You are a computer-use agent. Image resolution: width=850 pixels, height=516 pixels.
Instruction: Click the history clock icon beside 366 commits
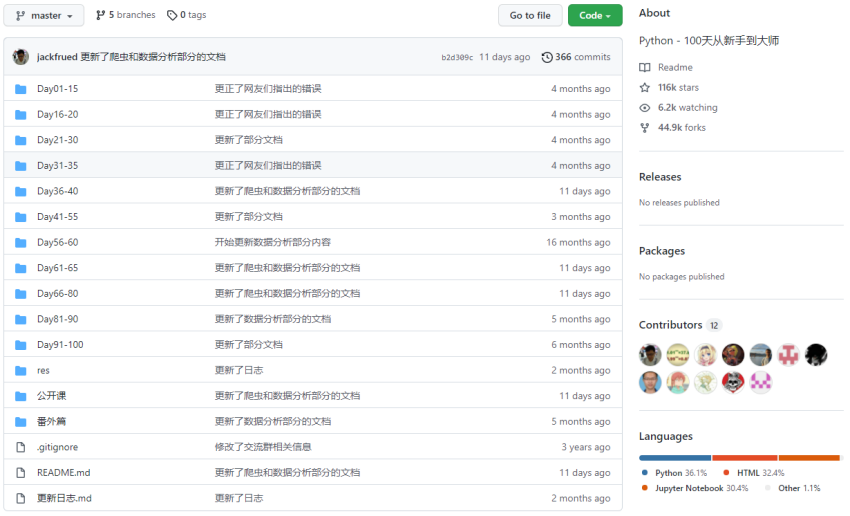click(x=547, y=57)
